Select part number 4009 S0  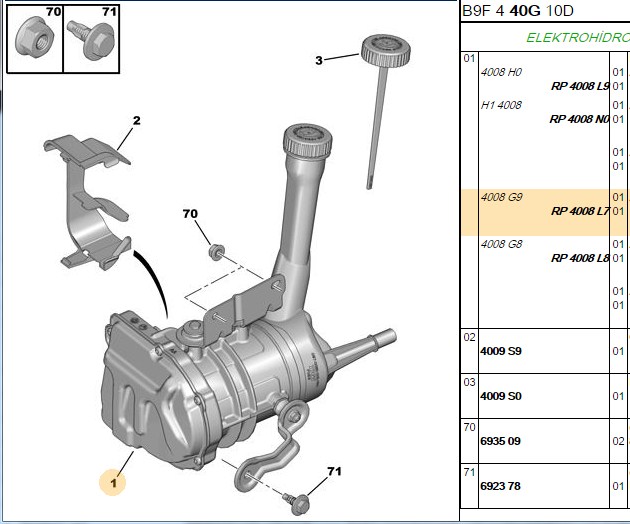pos(501,396)
